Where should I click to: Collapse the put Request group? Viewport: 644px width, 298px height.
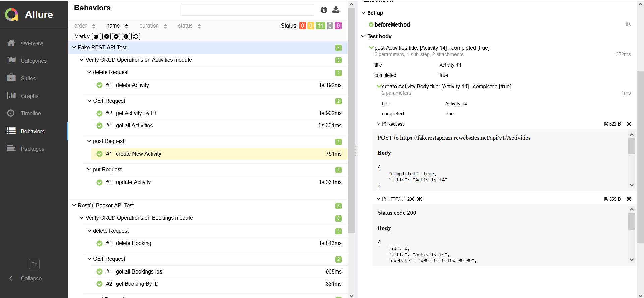tap(89, 170)
